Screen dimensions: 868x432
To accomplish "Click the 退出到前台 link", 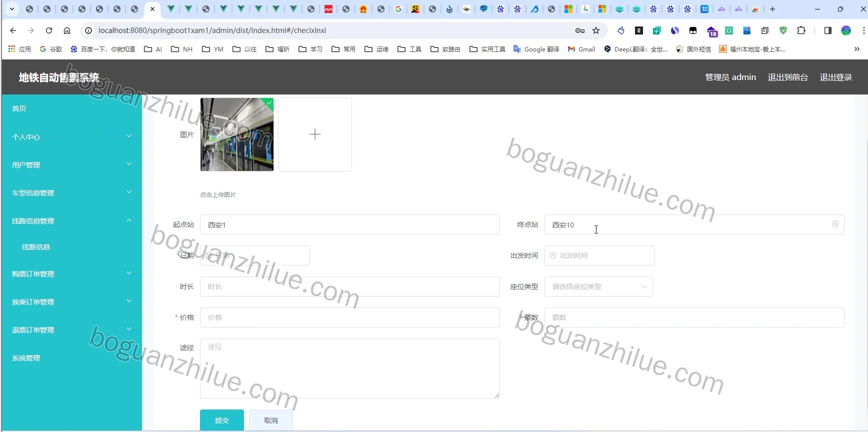I will coord(787,77).
